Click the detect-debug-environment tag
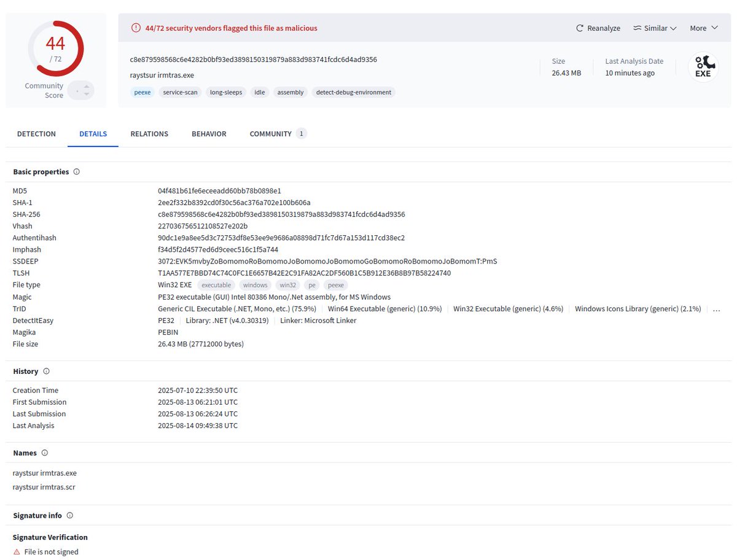This screenshot has height=560, width=737. pyautogui.click(x=354, y=92)
